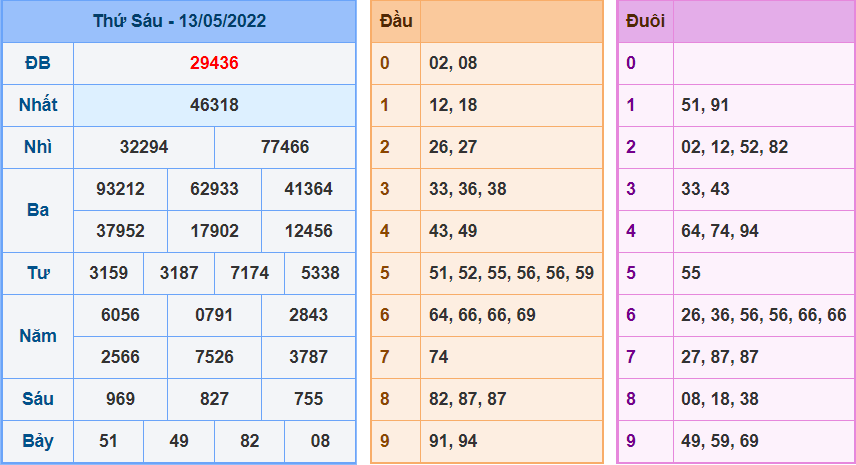This screenshot has height=465, width=856.
Task: Select fifth prize number 2843
Action: (308, 315)
